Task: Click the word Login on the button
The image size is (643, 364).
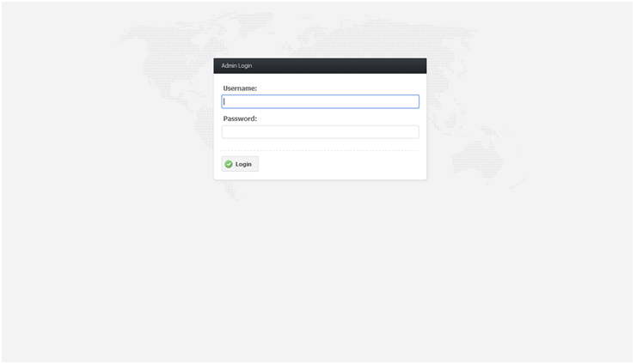Action: (x=243, y=164)
